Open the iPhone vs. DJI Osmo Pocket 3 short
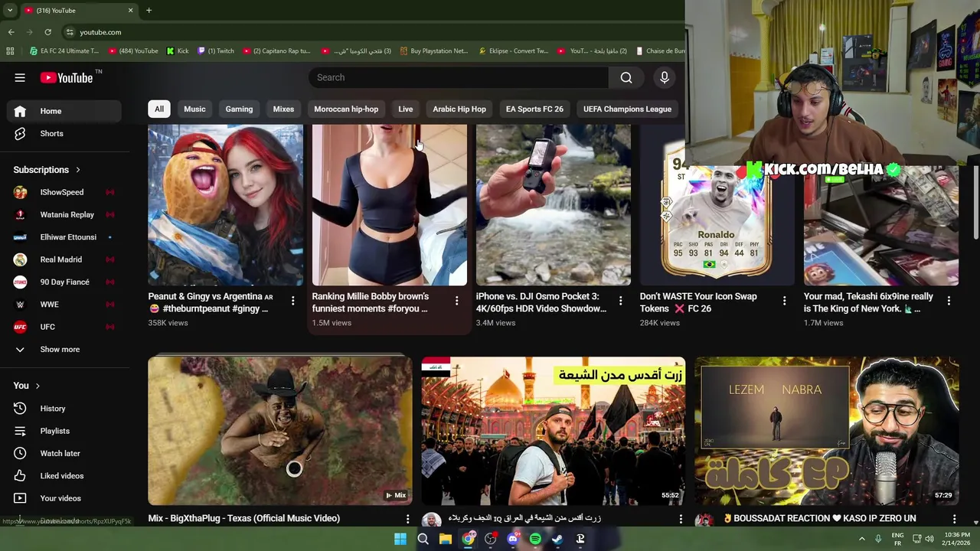The width and height of the screenshot is (980, 551). (554, 205)
